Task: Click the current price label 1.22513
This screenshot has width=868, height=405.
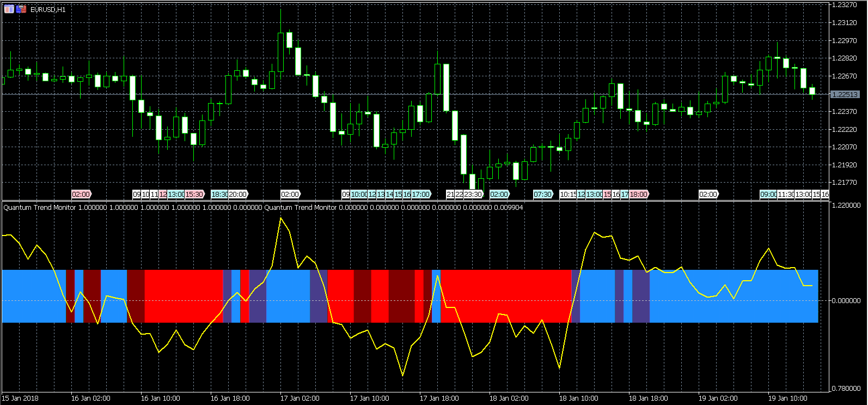Action: (x=845, y=94)
